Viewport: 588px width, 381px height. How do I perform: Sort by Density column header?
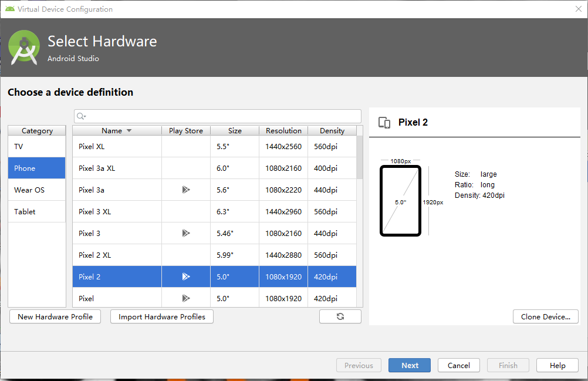(x=332, y=130)
